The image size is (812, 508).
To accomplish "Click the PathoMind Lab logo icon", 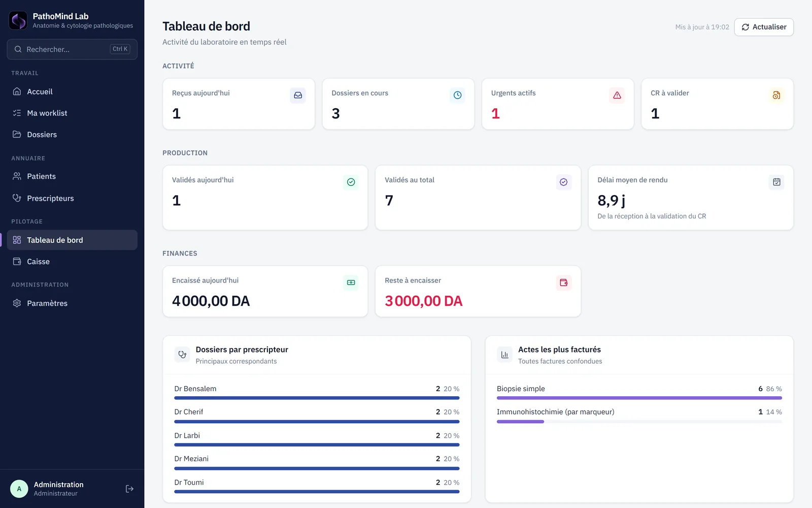I will coord(18,20).
